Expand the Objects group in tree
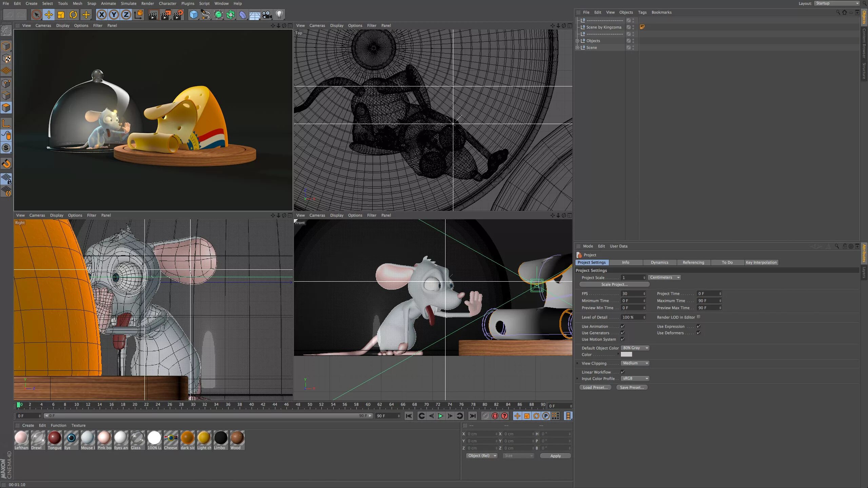Viewport: 868px width, 488px height. pyautogui.click(x=577, y=41)
